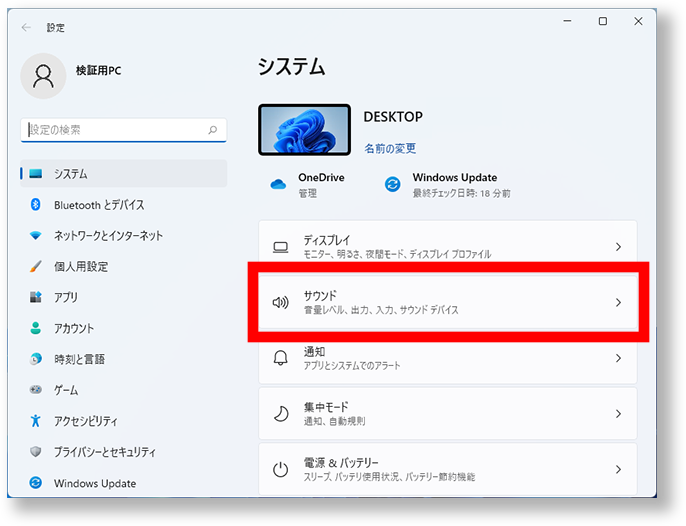
Task: Open the 電源 & バッテリー settings row
Action: pyautogui.click(x=448, y=470)
